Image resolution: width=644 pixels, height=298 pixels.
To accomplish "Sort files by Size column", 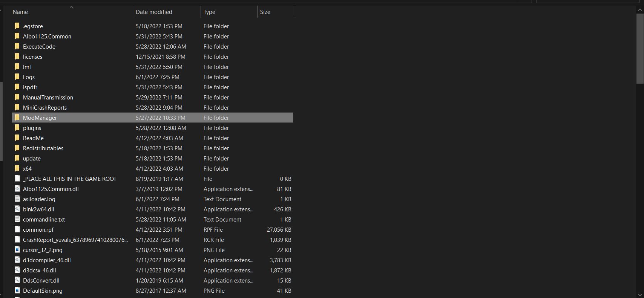I will (x=265, y=12).
